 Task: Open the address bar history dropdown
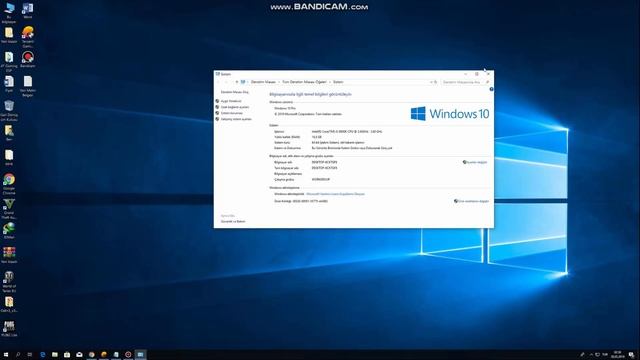[431, 82]
